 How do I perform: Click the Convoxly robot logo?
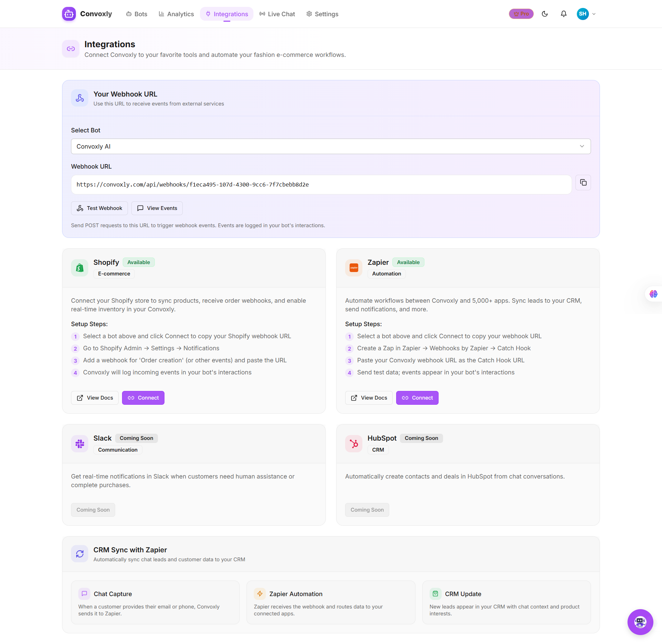click(69, 14)
